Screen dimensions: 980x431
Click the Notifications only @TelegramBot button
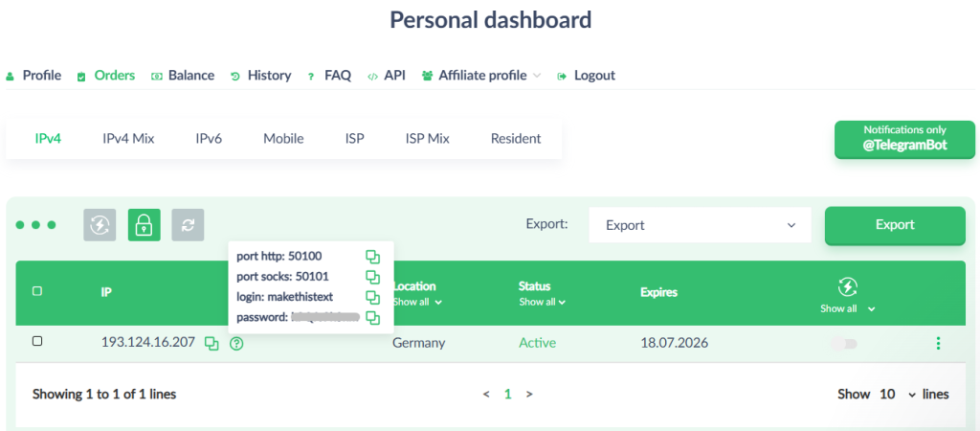tap(904, 139)
